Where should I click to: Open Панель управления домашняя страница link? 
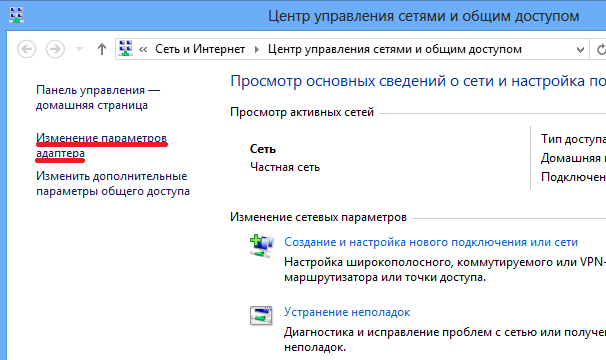[x=98, y=97]
